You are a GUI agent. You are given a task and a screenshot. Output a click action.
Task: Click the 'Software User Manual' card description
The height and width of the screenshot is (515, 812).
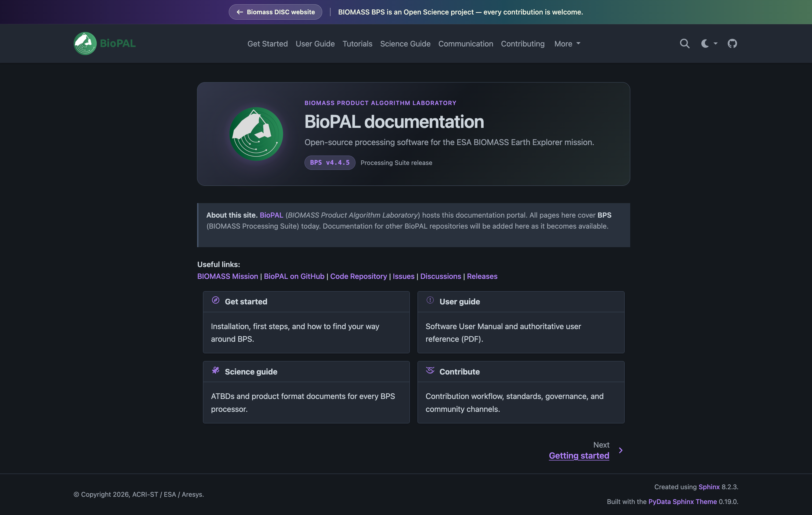tap(503, 333)
